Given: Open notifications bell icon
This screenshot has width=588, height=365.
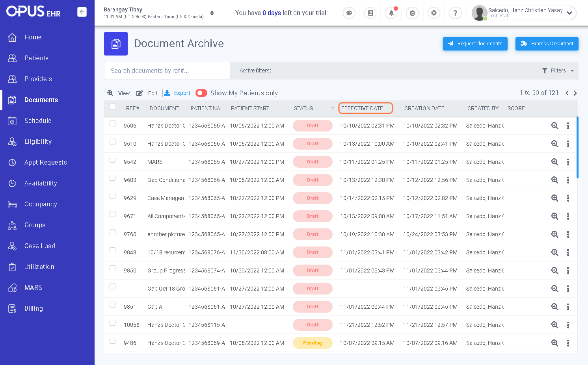Looking at the screenshot, I should click(391, 13).
